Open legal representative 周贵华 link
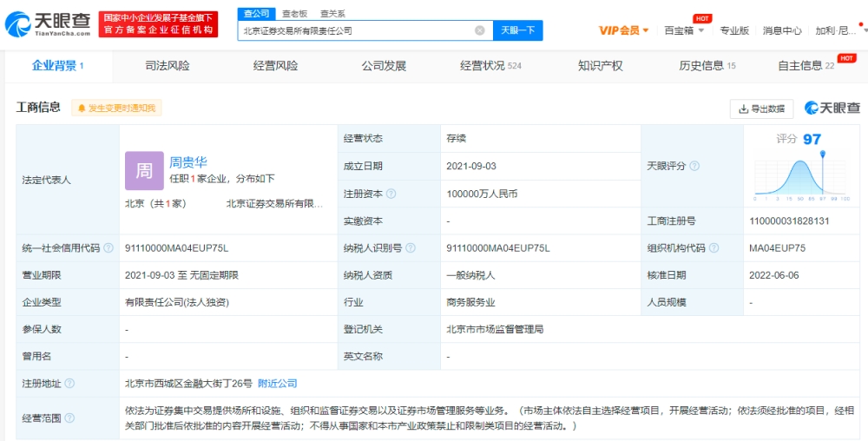This screenshot has height=441, width=868. point(188,162)
